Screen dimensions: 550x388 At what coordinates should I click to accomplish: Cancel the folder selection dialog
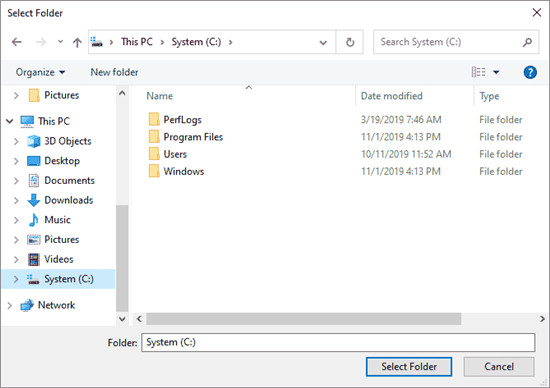click(499, 367)
